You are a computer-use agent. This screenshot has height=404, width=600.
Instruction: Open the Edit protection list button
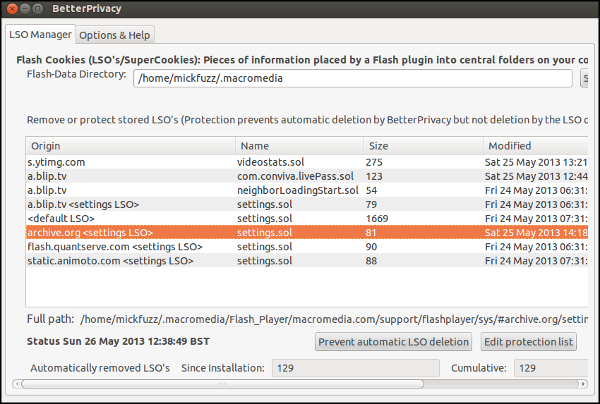click(529, 342)
